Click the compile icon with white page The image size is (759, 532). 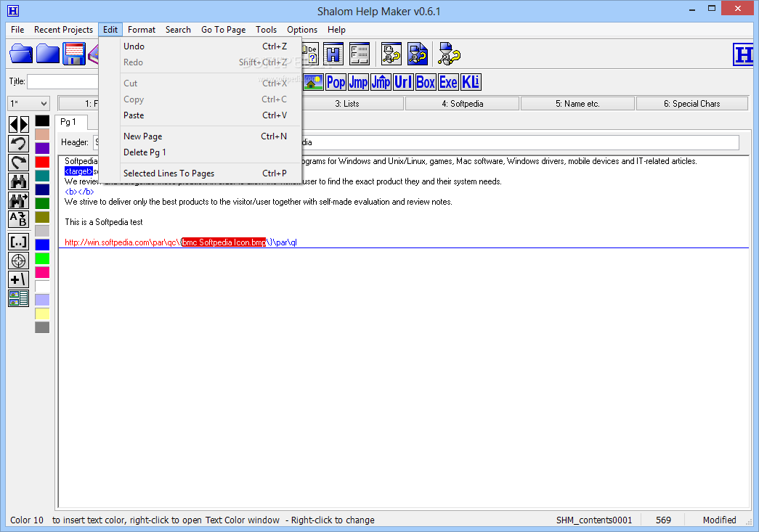(x=391, y=54)
